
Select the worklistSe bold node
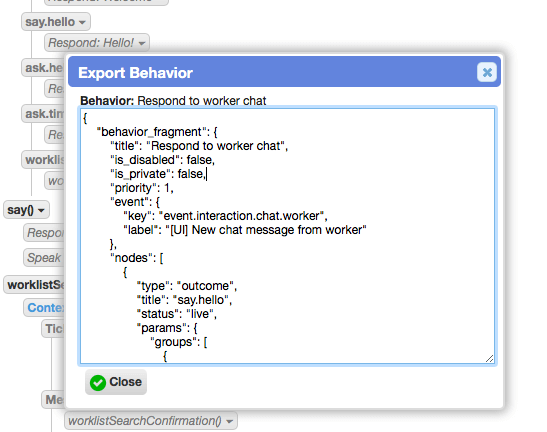tap(35, 285)
